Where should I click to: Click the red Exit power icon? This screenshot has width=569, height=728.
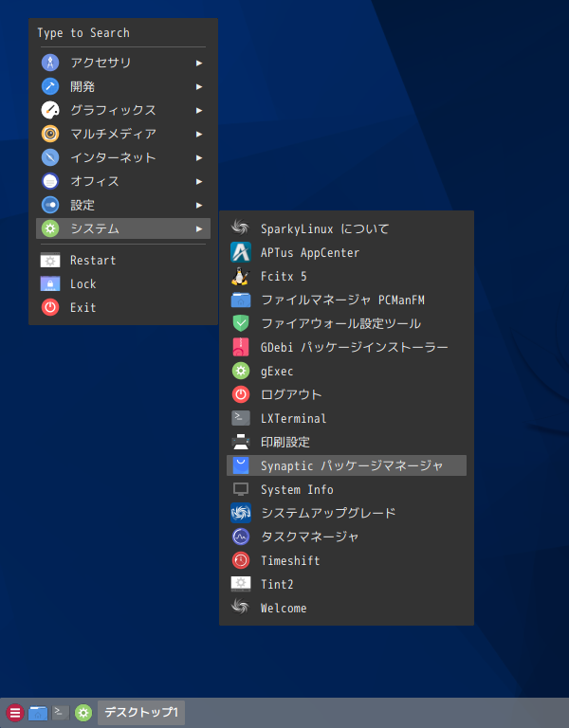pyautogui.click(x=50, y=307)
